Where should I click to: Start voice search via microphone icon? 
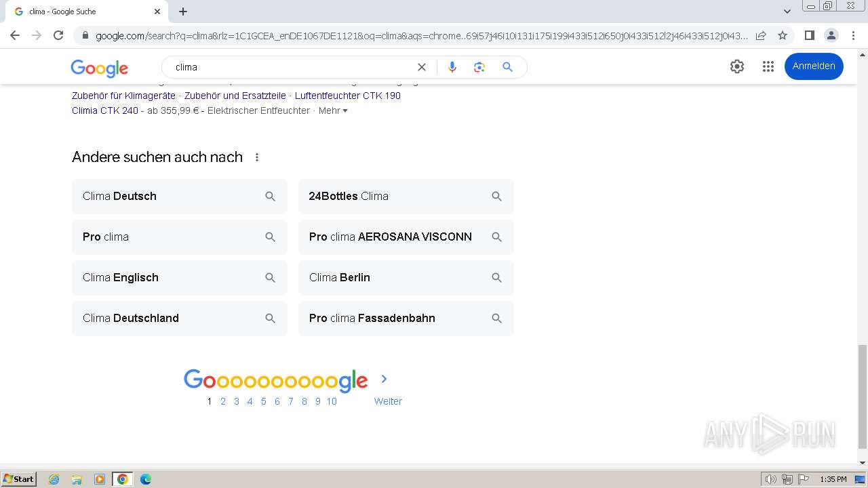pos(452,67)
